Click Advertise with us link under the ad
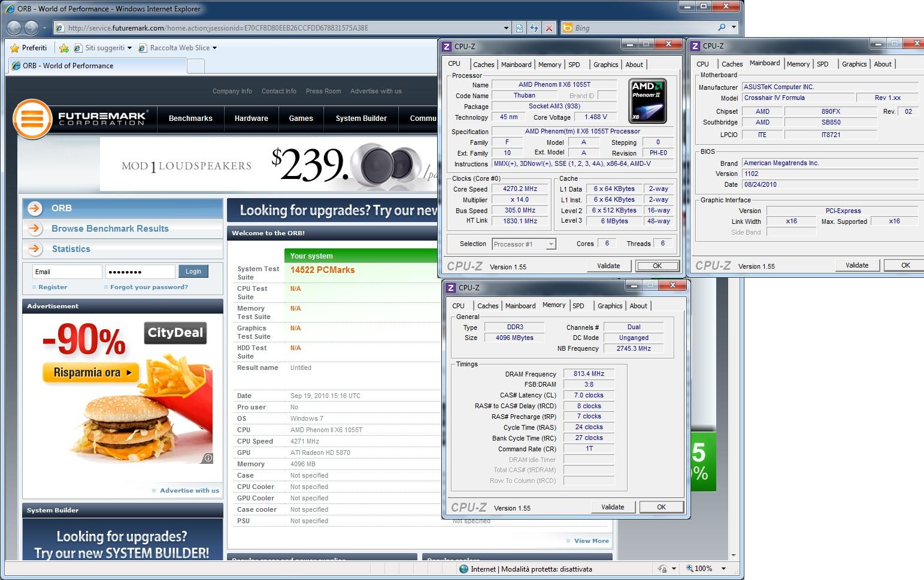924x580 pixels. 189,490
